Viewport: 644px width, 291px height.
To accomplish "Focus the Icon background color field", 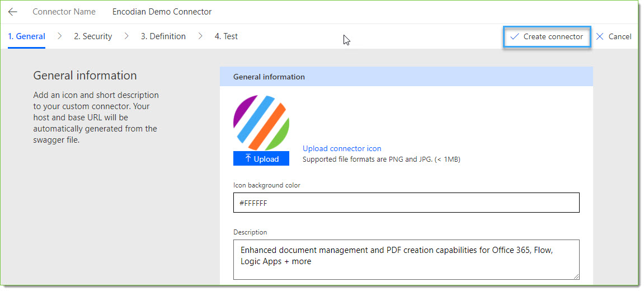I will tap(406, 203).
